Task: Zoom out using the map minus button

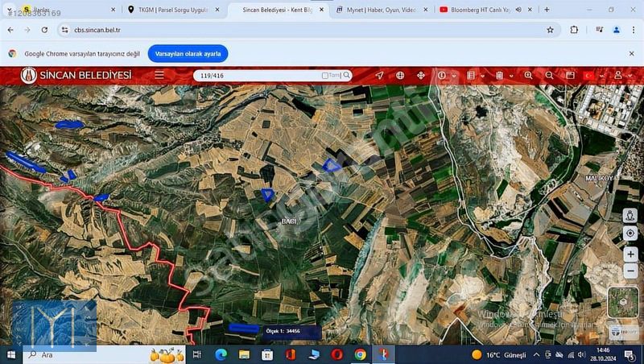Action: 630,271
